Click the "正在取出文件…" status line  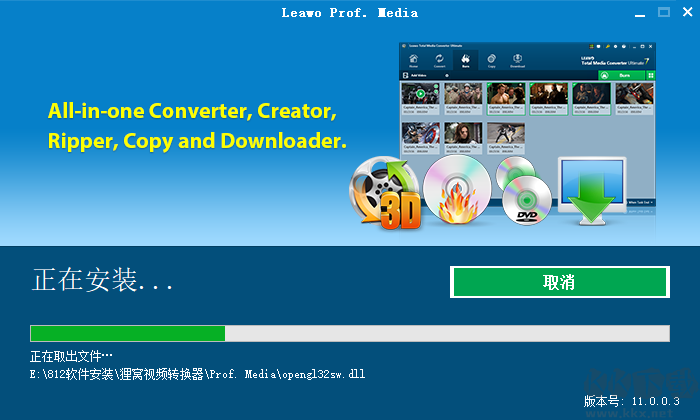(71, 356)
